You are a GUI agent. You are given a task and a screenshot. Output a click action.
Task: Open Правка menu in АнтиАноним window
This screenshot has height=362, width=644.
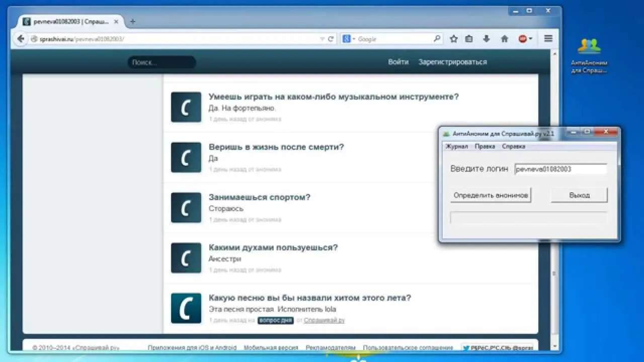tap(485, 146)
